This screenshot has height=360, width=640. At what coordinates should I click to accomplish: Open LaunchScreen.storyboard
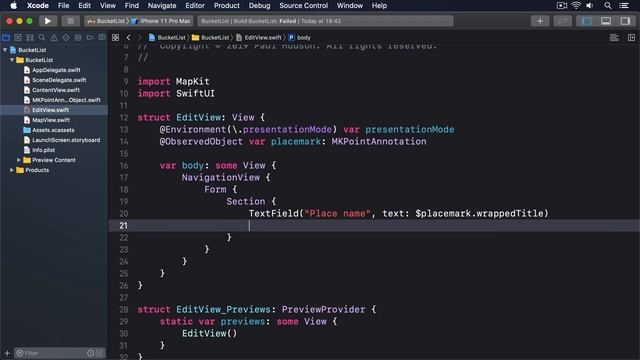point(66,140)
